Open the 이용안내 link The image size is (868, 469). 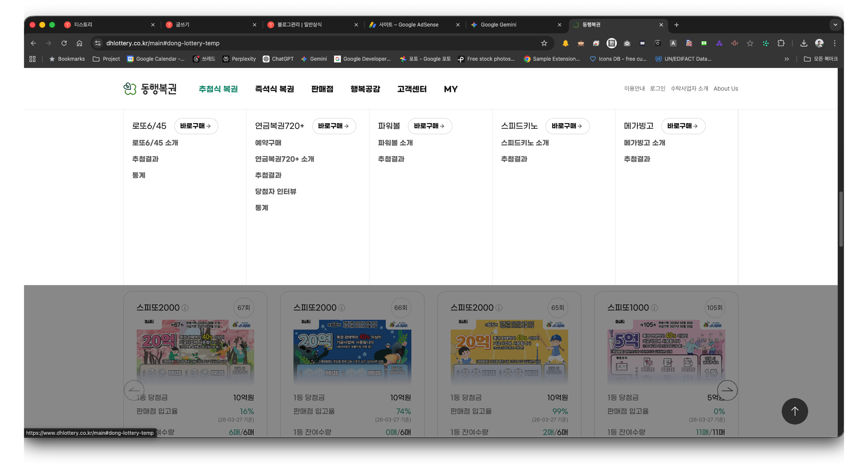point(635,88)
